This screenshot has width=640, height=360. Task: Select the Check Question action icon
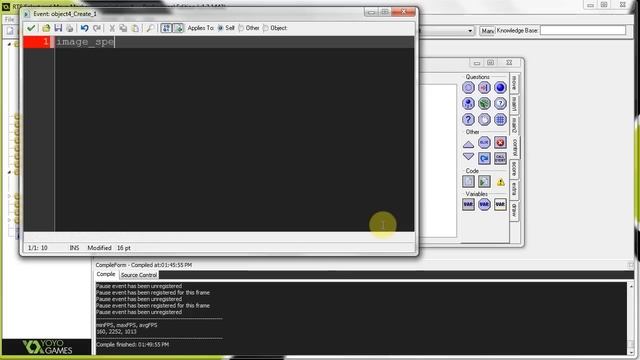pyautogui.click(x=500, y=103)
